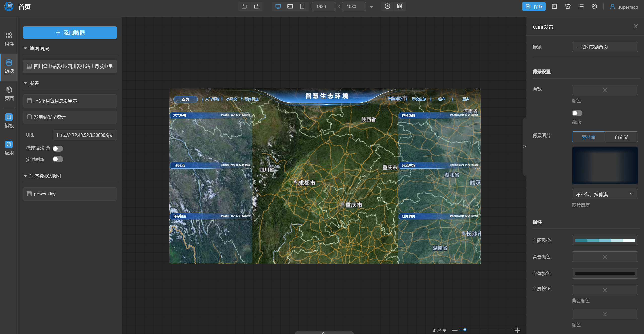Open the 43% zoom level dropdown
The height and width of the screenshot is (334, 644).
click(439, 331)
